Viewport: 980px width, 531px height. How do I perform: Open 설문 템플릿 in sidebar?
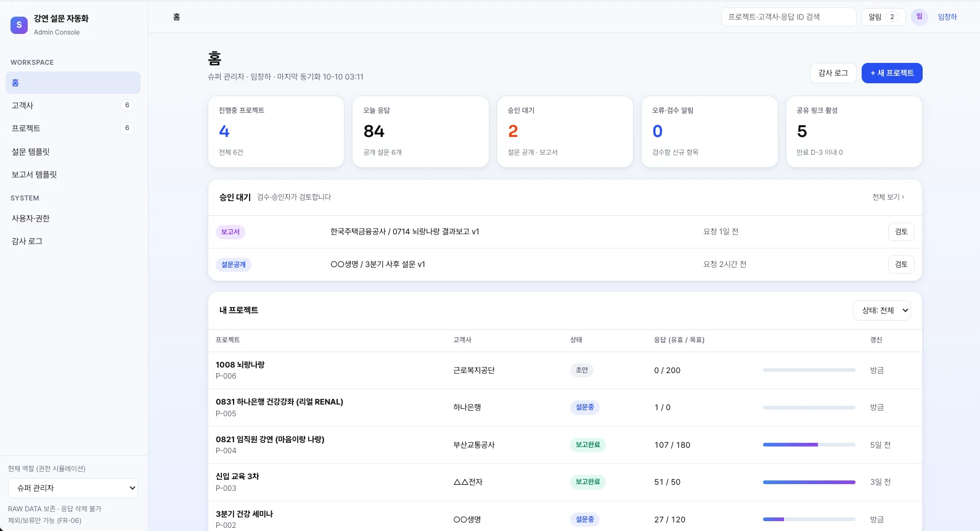tap(73, 152)
